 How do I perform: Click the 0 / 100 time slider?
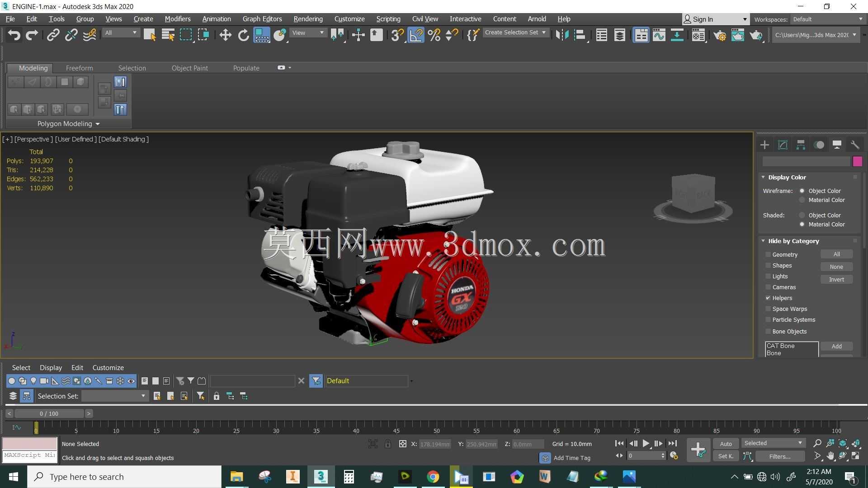click(49, 413)
